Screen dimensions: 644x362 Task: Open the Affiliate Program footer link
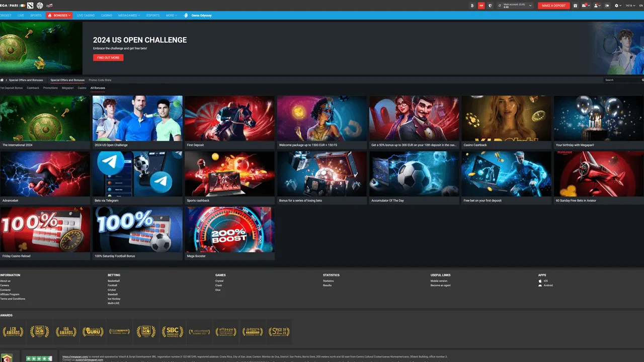pyautogui.click(x=10, y=294)
